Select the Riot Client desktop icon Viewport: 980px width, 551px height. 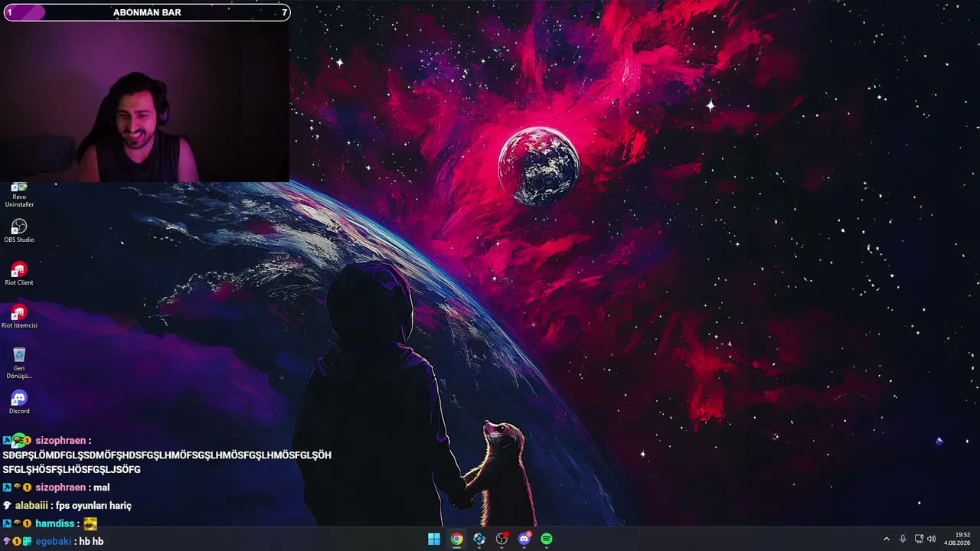[19, 274]
